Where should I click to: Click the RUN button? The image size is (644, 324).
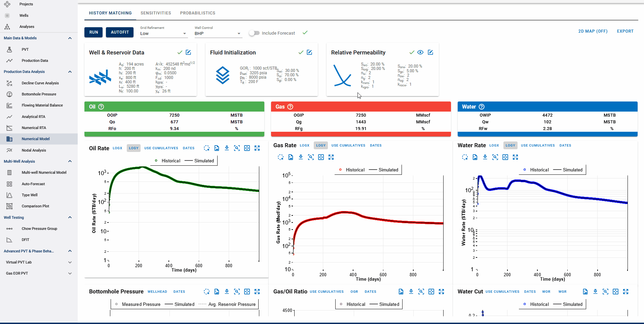94,32
